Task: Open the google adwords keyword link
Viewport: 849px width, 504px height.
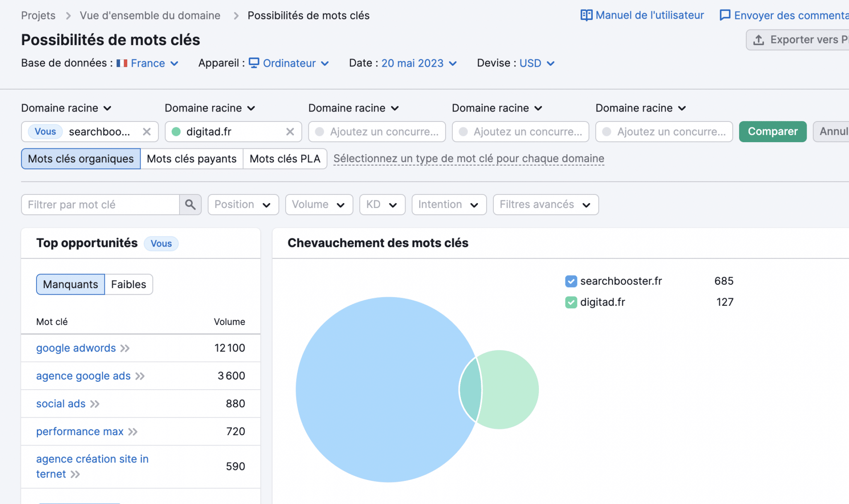Action: click(76, 348)
